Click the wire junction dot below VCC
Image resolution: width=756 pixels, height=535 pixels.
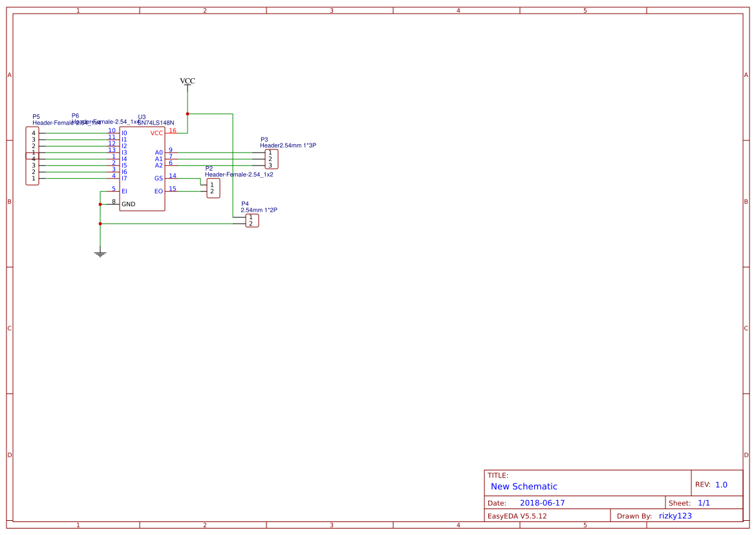click(x=187, y=114)
